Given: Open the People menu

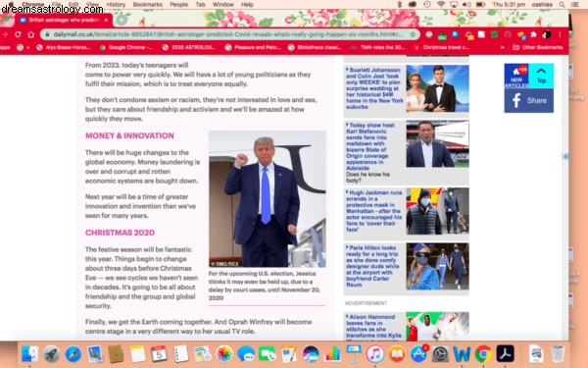Looking at the screenshot, I should click(179, 5).
